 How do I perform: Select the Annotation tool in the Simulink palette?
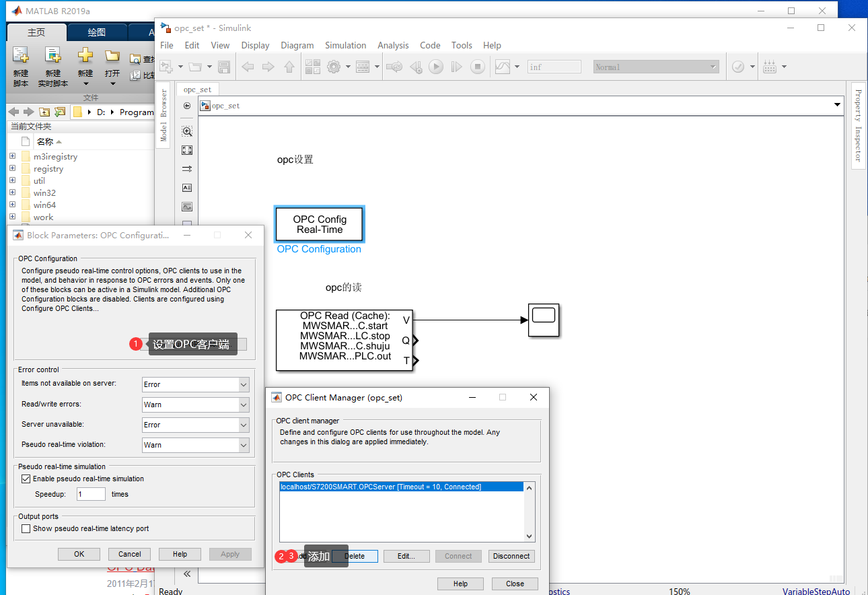click(x=187, y=188)
